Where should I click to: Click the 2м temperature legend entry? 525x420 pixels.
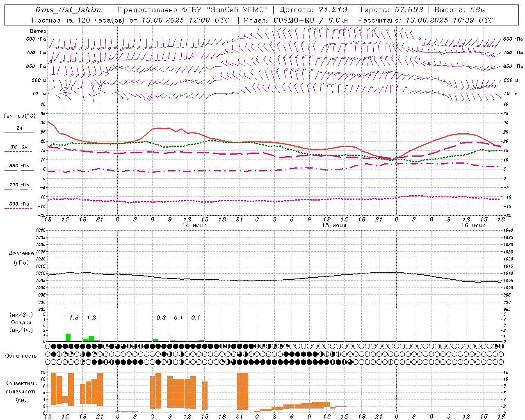tap(19, 128)
